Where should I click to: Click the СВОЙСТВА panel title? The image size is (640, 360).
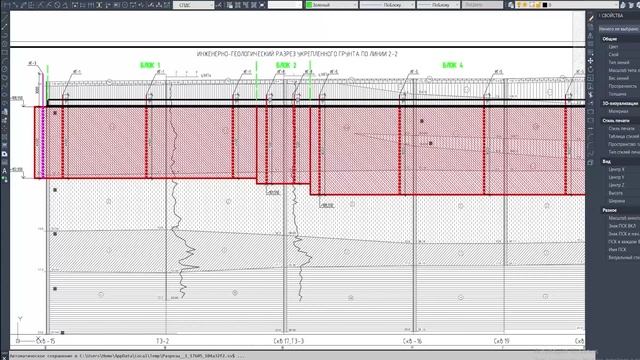pyautogui.click(x=612, y=16)
